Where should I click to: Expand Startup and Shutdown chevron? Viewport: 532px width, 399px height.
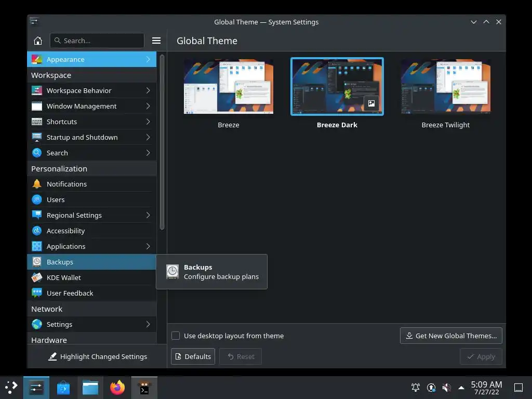pos(148,137)
